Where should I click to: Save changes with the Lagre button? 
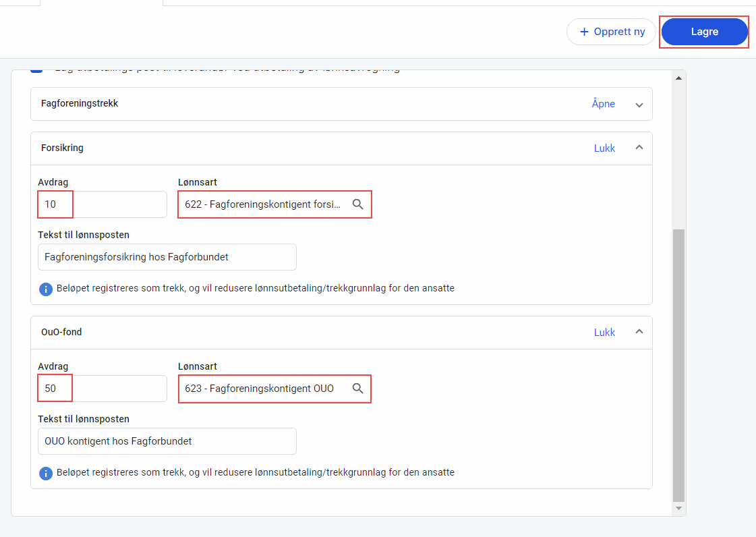(x=704, y=32)
